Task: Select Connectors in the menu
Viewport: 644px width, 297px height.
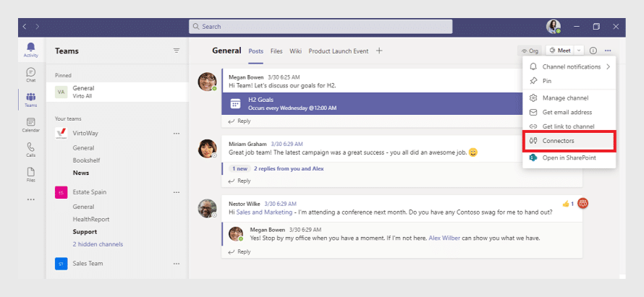Action: click(569, 141)
